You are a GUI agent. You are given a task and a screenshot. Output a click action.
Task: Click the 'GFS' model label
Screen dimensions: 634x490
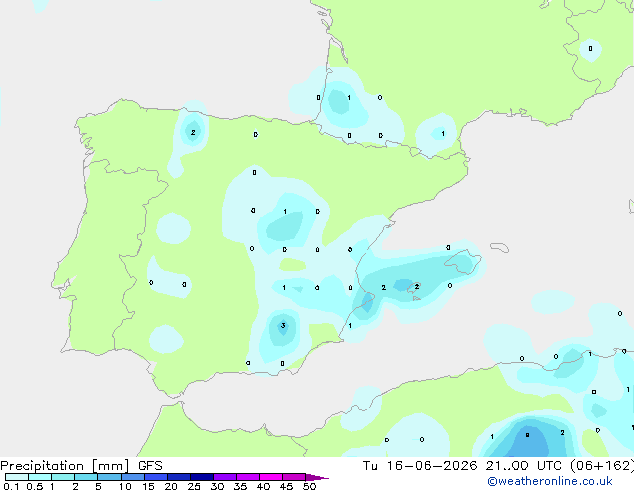click(x=150, y=466)
